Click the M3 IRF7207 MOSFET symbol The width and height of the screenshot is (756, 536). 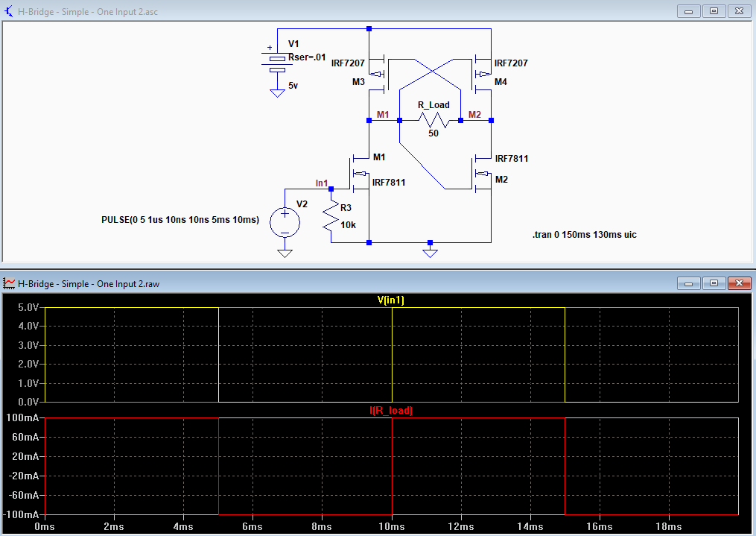point(378,74)
